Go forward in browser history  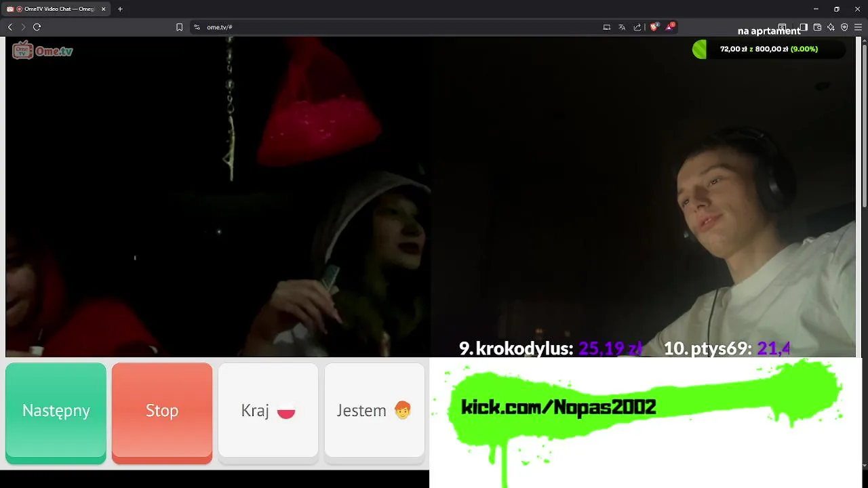[x=23, y=27]
